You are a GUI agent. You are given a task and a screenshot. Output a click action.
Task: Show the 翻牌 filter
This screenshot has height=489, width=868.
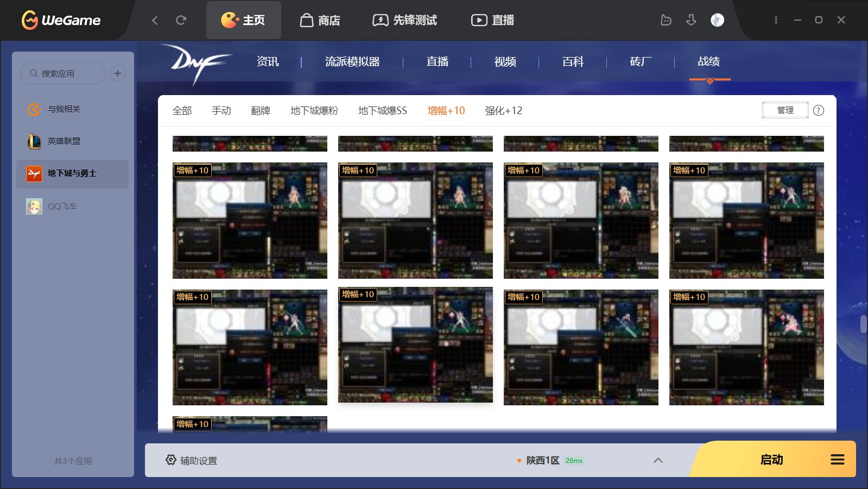[x=261, y=111]
